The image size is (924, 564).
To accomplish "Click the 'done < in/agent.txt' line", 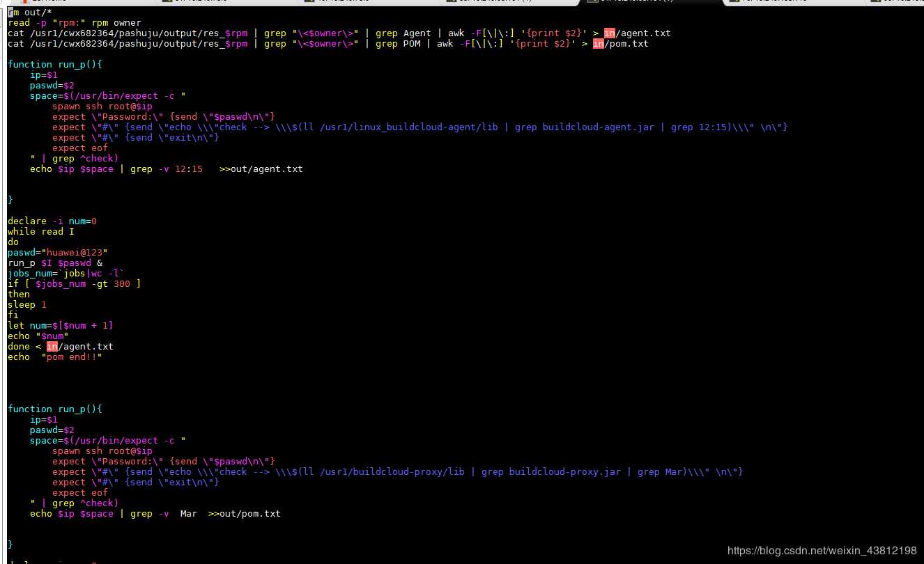I will tap(61, 346).
